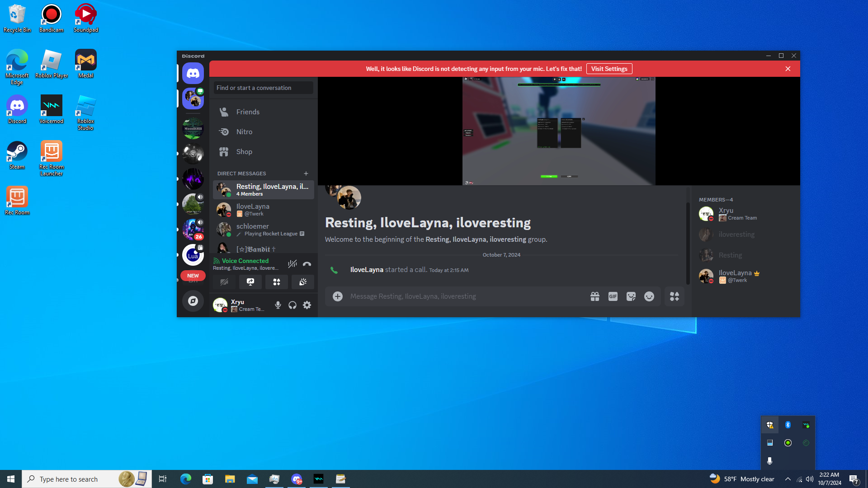Open attachment menu plus button
868x488 pixels.
pyautogui.click(x=338, y=296)
